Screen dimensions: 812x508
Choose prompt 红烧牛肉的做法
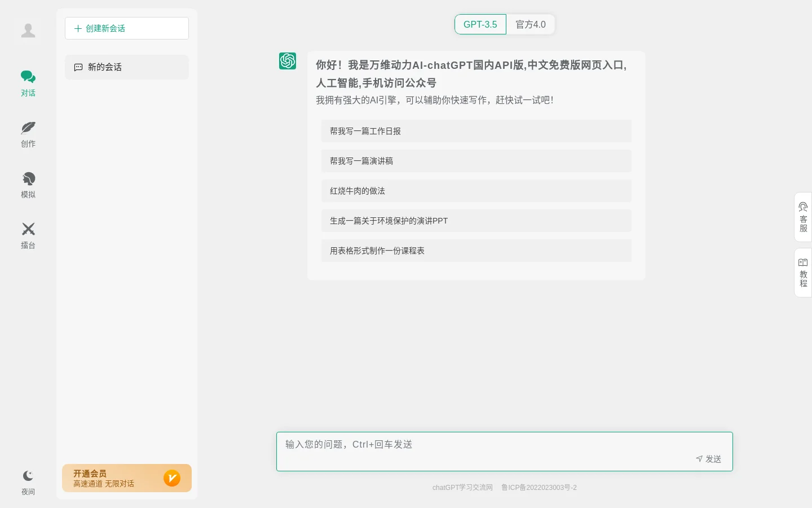click(x=476, y=191)
